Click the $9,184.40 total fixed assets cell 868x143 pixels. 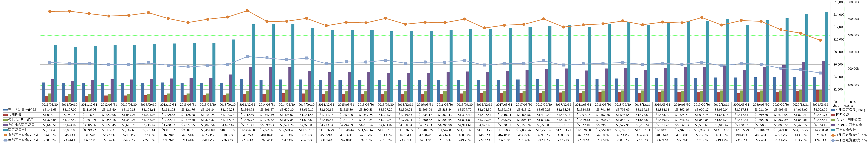click(x=50, y=130)
